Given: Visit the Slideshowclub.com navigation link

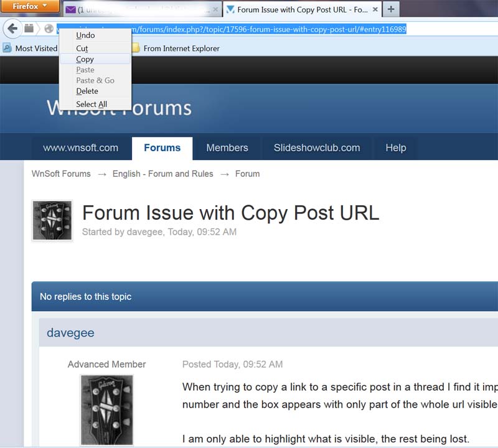Looking at the screenshot, I should (x=317, y=147).
